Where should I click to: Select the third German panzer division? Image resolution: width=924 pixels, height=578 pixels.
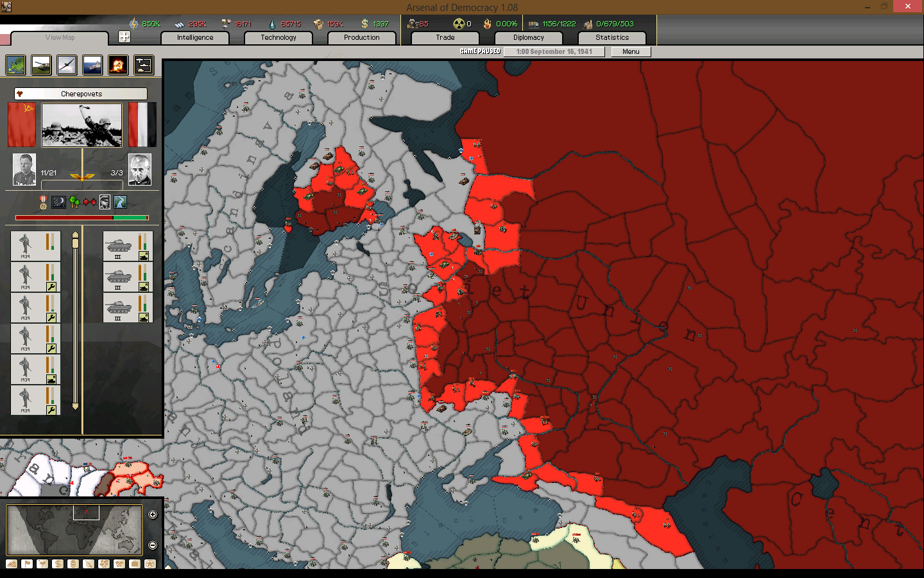[128, 308]
